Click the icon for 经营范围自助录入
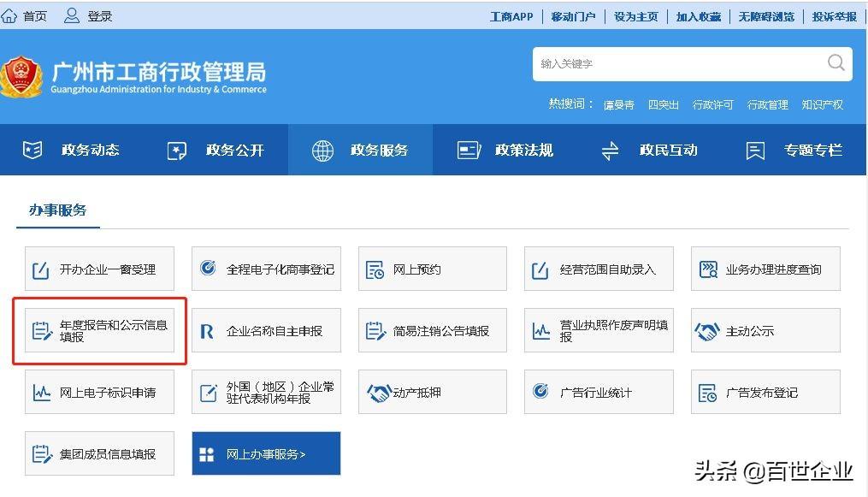Viewport: 868px width, 497px height. (540, 270)
